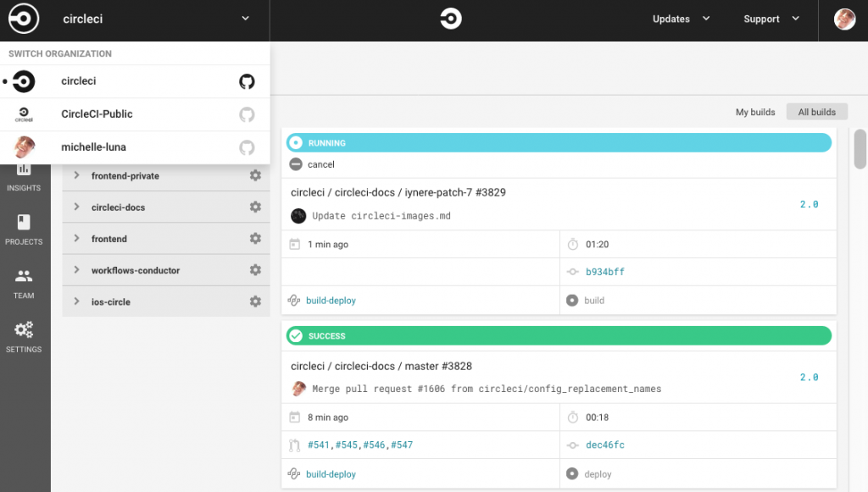Click the Insights sidebar icon
Viewport: 868px width, 492px height.
pos(24,169)
